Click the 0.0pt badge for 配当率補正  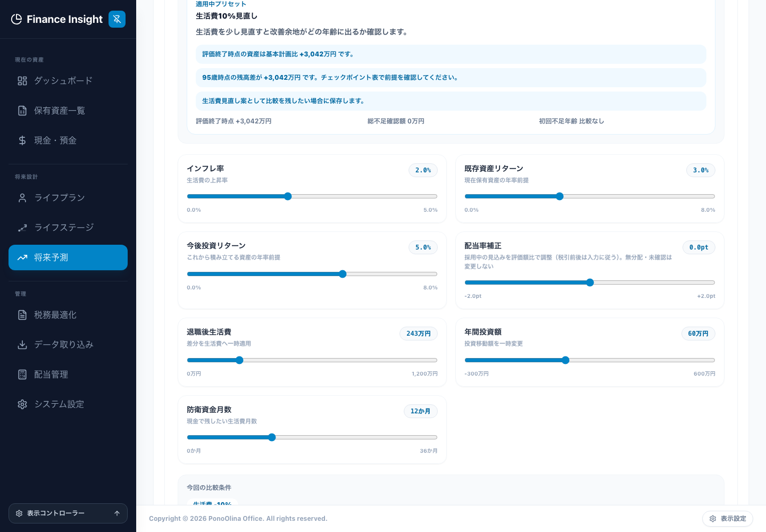click(699, 247)
